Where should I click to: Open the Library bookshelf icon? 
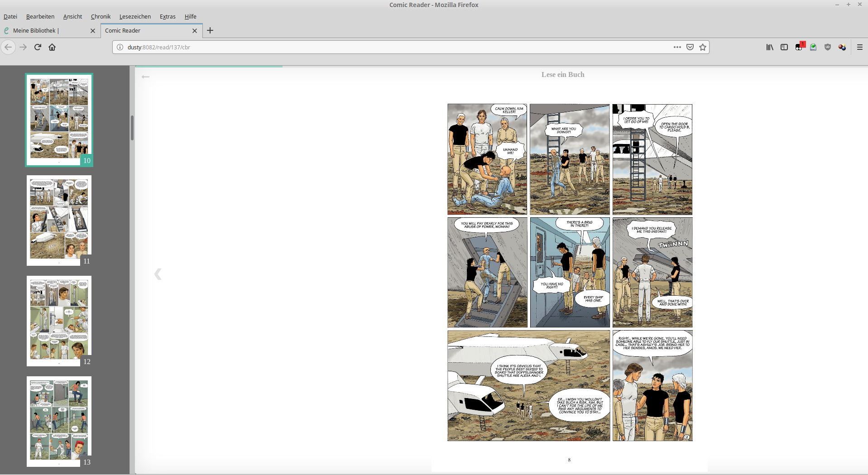[x=770, y=47]
